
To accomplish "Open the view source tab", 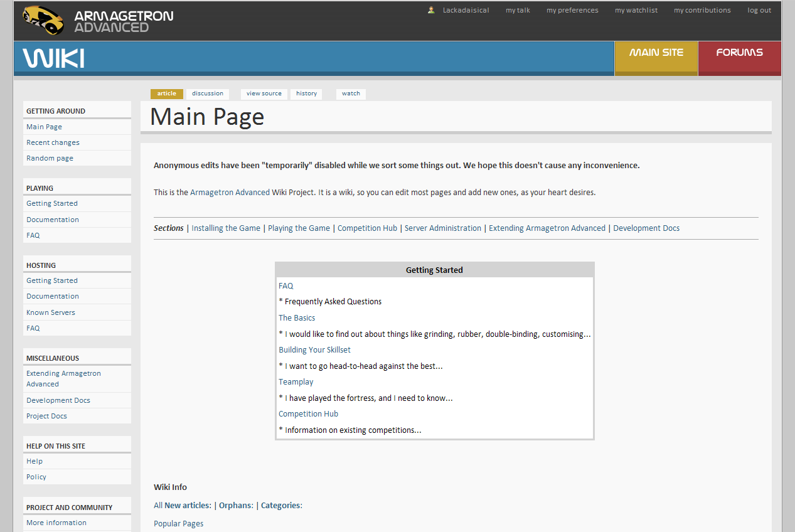I will tap(264, 93).
